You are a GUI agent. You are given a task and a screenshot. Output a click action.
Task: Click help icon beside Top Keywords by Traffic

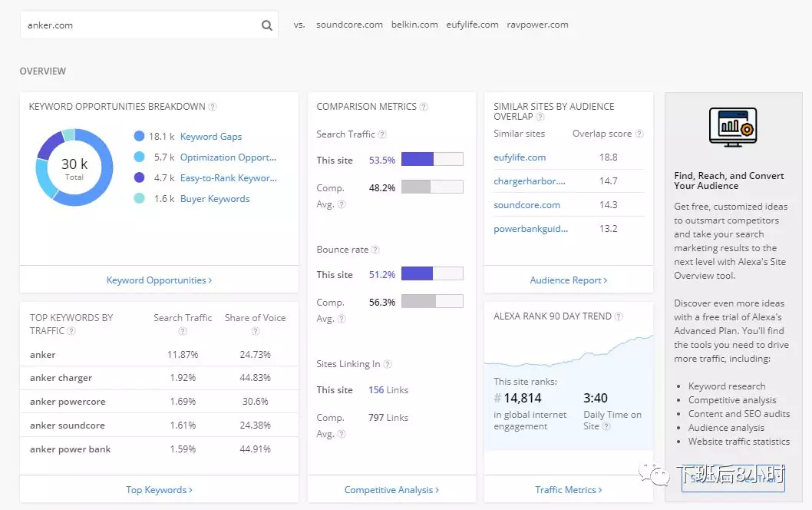[71, 331]
